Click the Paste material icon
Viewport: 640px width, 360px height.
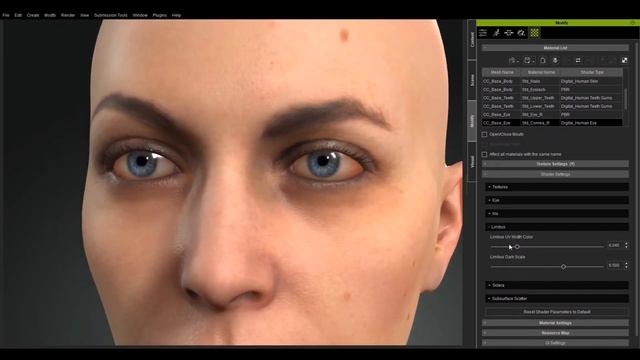click(555, 60)
